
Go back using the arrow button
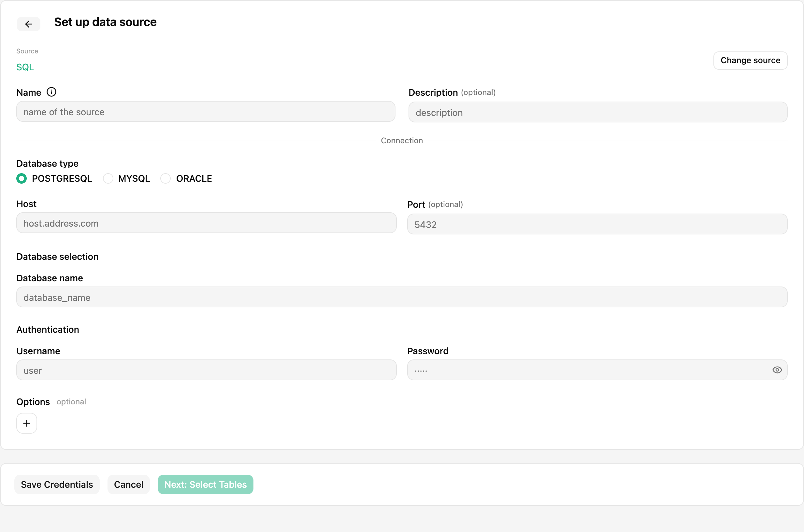coord(29,24)
